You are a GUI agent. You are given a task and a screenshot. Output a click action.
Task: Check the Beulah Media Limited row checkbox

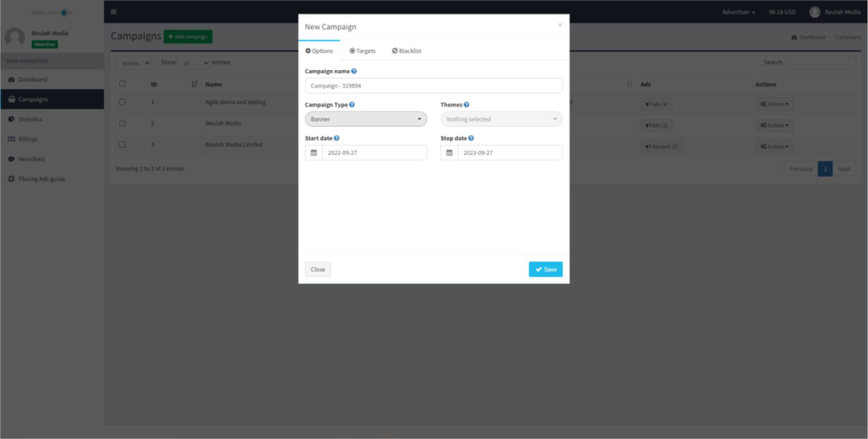[x=122, y=145]
